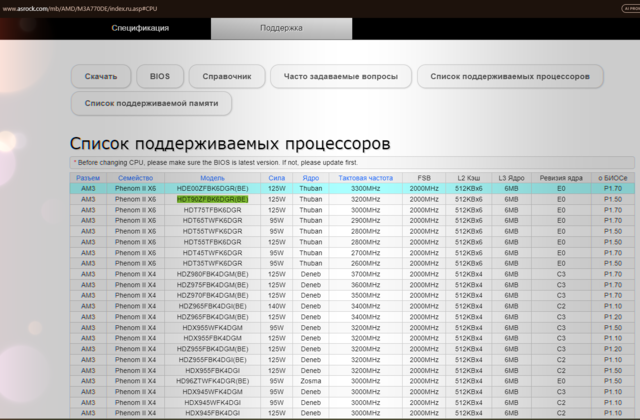Open the BIOS section button
This screenshot has height=420, width=640.
point(160,76)
